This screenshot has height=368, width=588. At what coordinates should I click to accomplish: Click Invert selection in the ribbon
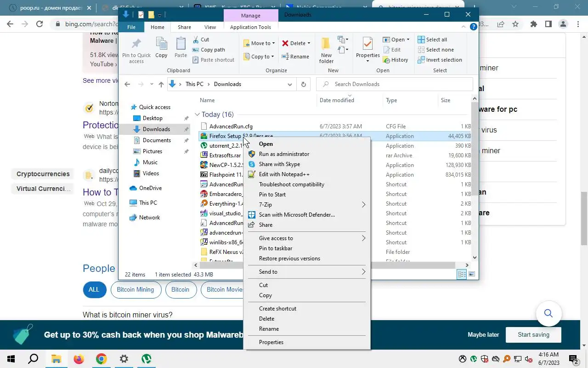pos(440,60)
